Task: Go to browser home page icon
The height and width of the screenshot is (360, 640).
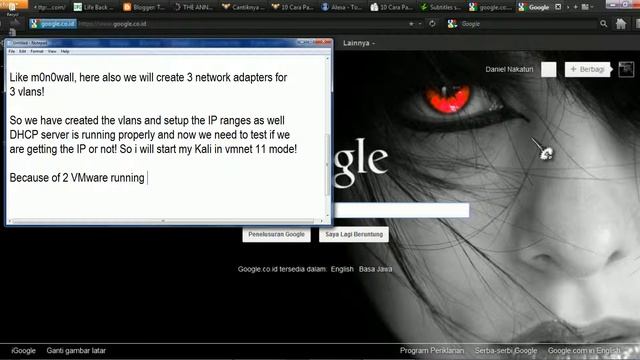Action: (621, 24)
